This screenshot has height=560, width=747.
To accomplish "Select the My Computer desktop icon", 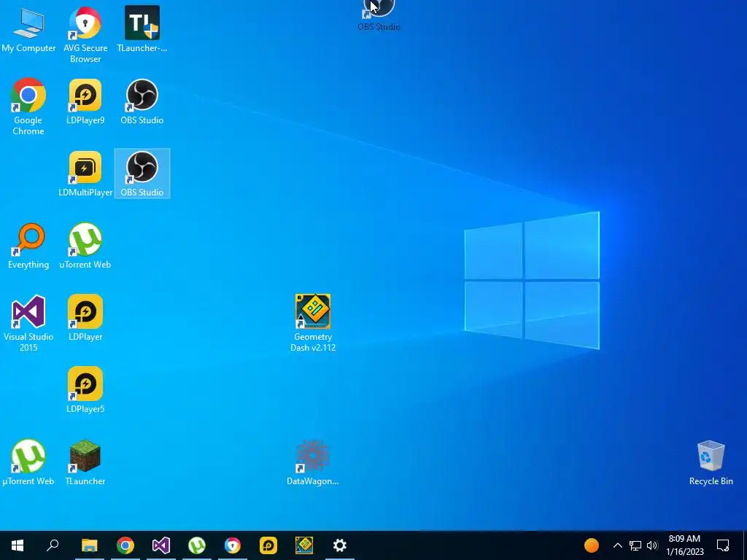I will pos(28,29).
